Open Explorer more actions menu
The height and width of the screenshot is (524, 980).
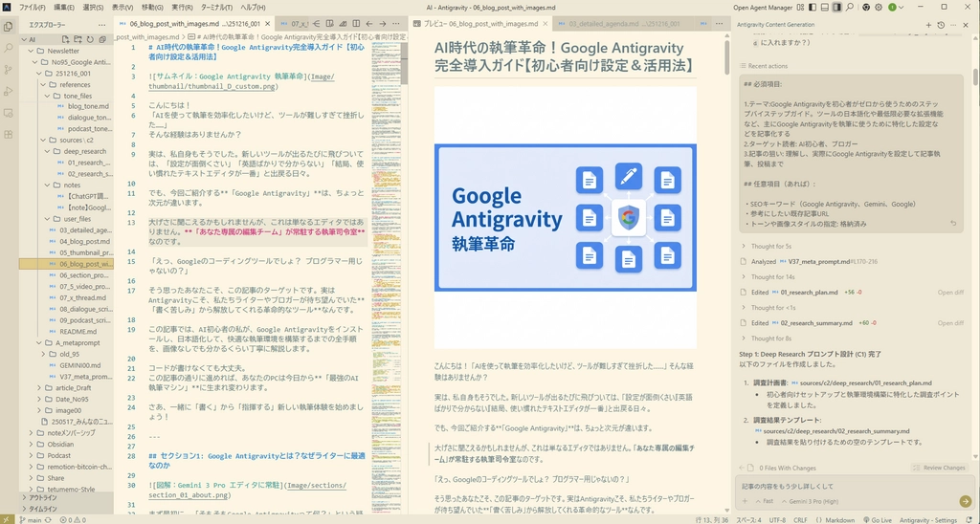[x=100, y=24]
